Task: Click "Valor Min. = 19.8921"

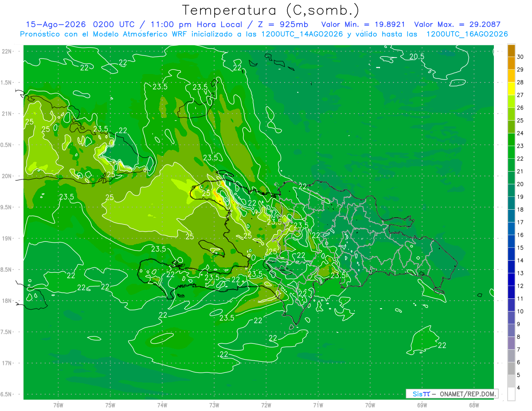Action: 364,24
